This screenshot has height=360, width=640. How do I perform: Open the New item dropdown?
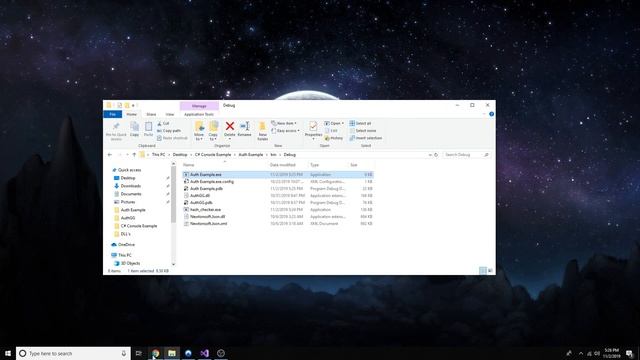point(284,123)
